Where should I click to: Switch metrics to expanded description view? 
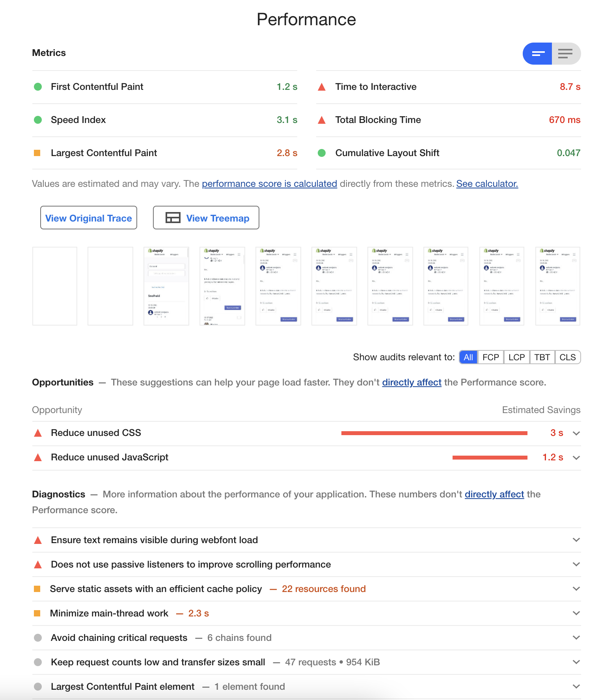tap(566, 54)
